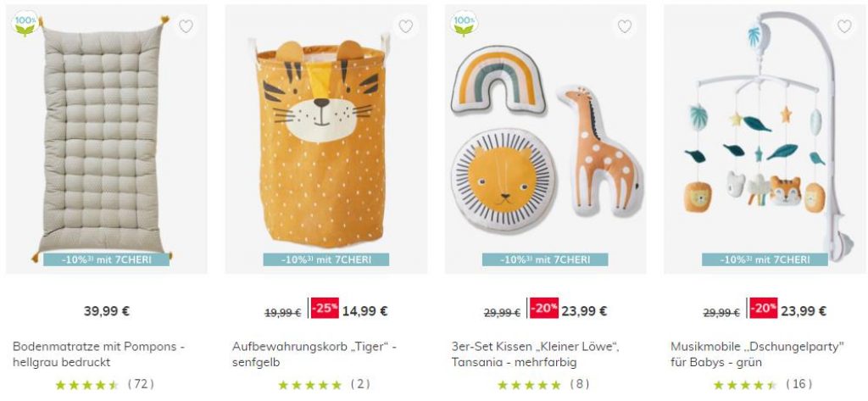
Task: Click the 100% organic badge on Bodenmatratze
Action: (x=25, y=25)
